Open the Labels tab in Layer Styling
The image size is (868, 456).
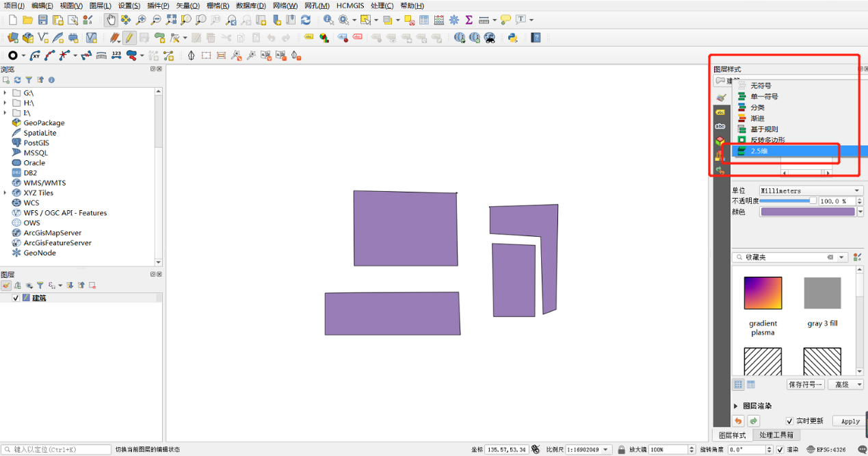click(720, 112)
